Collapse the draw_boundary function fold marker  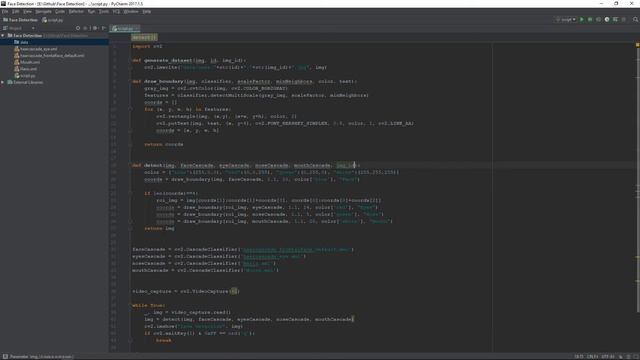click(x=130, y=81)
